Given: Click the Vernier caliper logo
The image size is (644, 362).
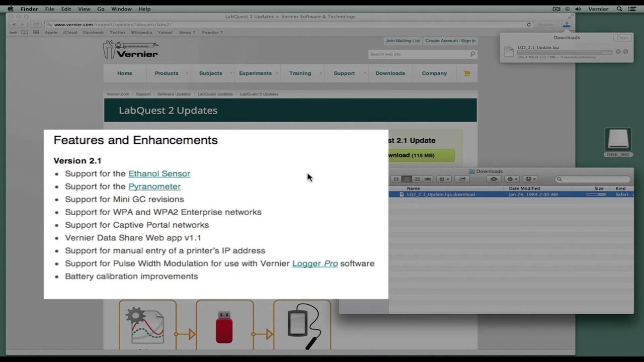Looking at the screenshot, I should (131, 49).
